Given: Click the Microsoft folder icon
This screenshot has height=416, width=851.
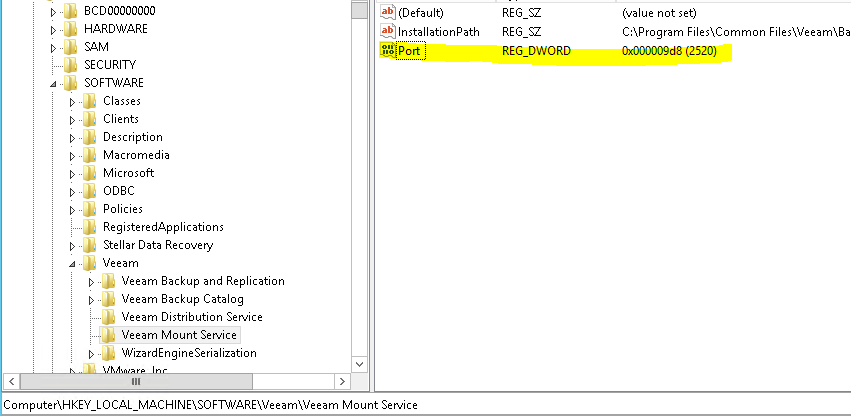Looking at the screenshot, I should [90, 173].
